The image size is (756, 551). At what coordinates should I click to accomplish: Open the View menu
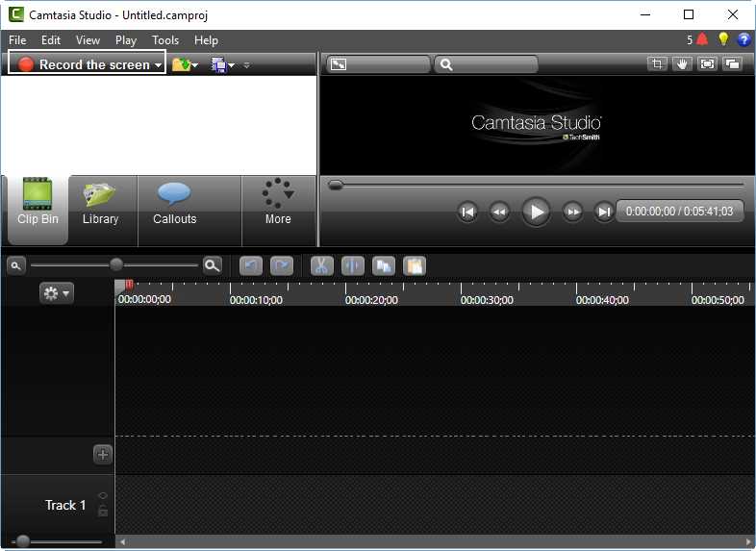[88, 40]
